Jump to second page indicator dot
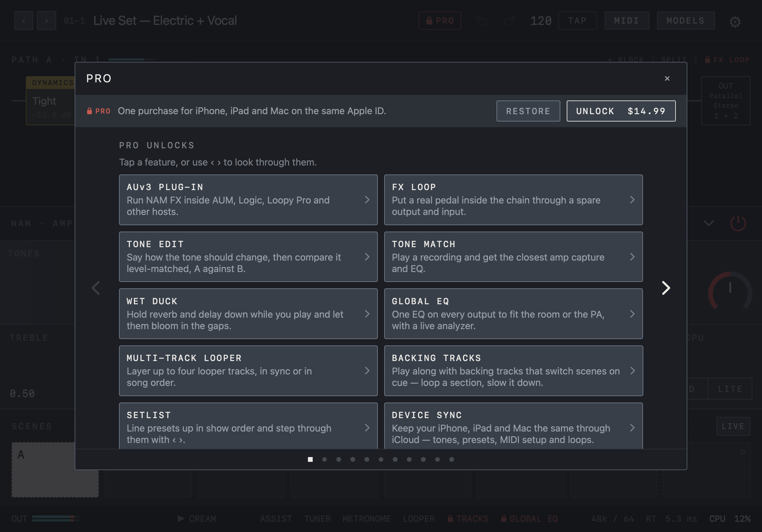Screen dimensions: 762x532 [x=324, y=459]
